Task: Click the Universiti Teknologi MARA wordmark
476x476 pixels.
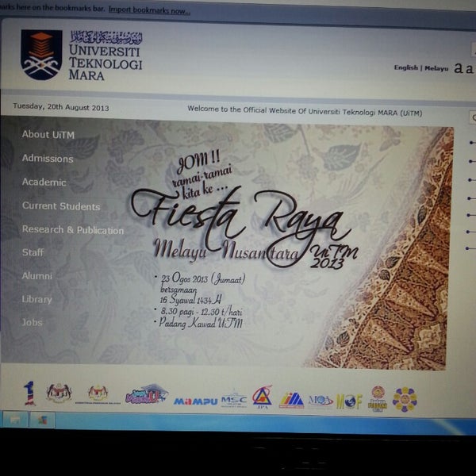Action: coord(106,56)
